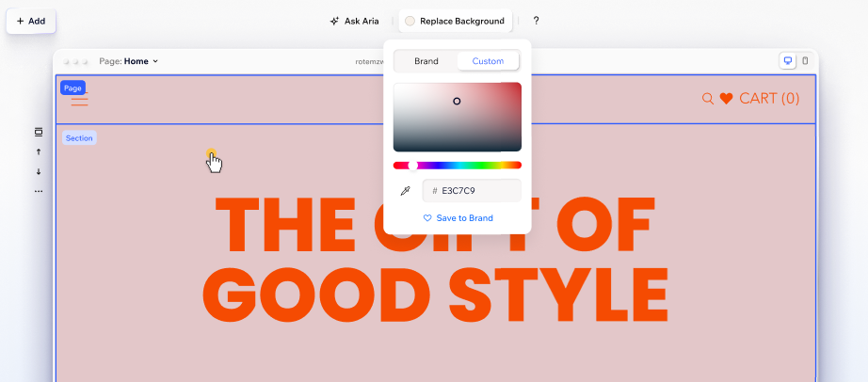This screenshot has height=382, width=868.
Task: Select the Page label tag
Action: [72, 88]
